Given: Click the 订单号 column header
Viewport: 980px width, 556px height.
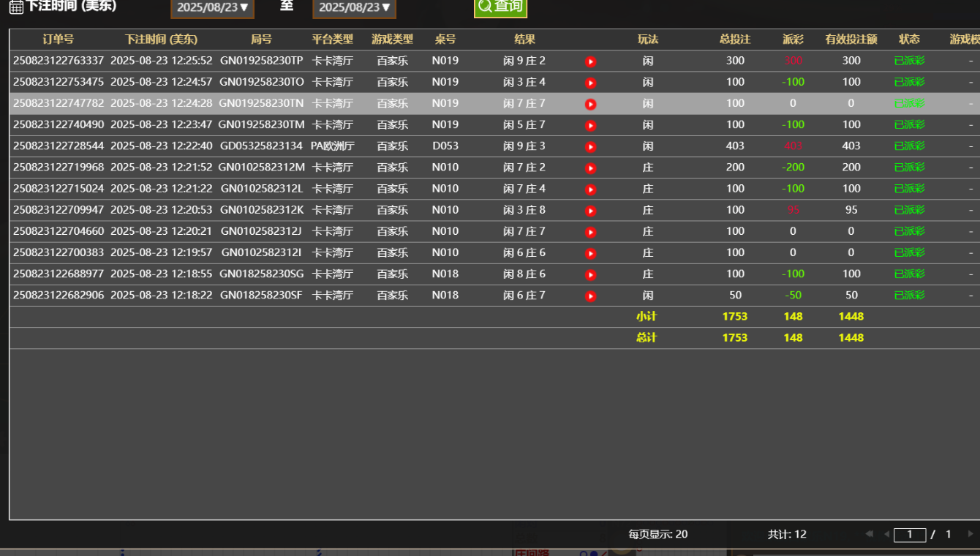Looking at the screenshot, I should point(56,40).
